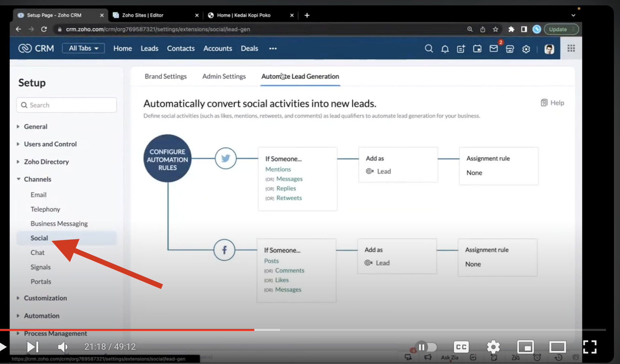
Task: Open Business Messaging under Channels
Action: coord(59,223)
